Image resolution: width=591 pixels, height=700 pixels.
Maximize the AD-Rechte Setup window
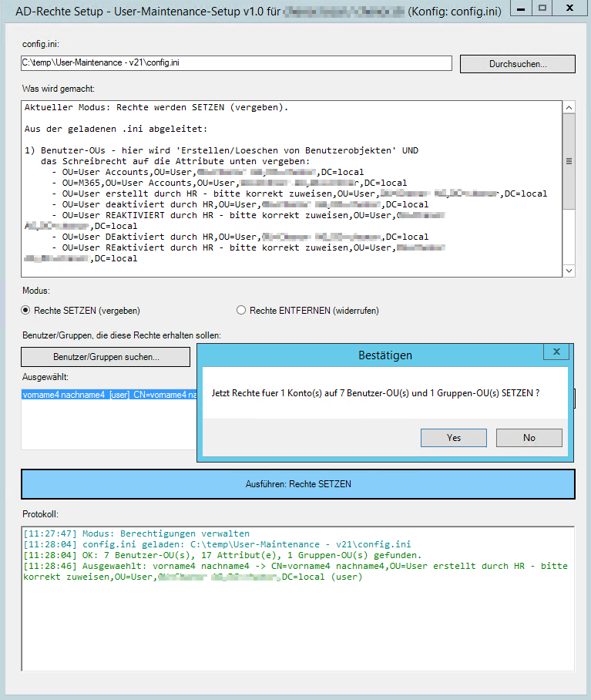tap(542, 8)
